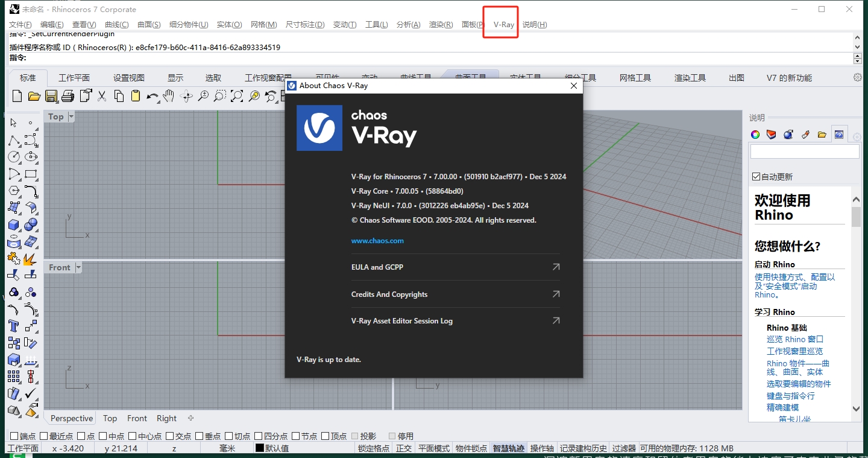The image size is (868, 458).
Task: Click the Zoom selected icon
Action: pos(254,96)
